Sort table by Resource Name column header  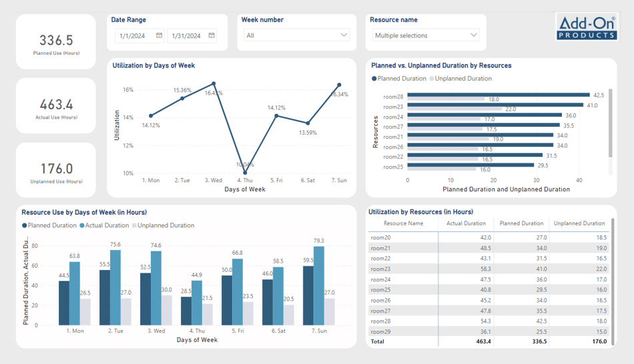[x=403, y=223]
